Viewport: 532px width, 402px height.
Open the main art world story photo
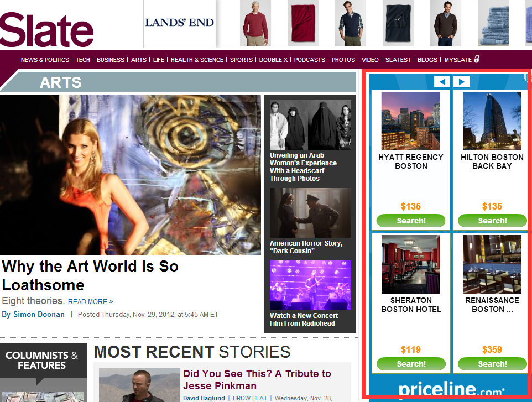[131, 175]
